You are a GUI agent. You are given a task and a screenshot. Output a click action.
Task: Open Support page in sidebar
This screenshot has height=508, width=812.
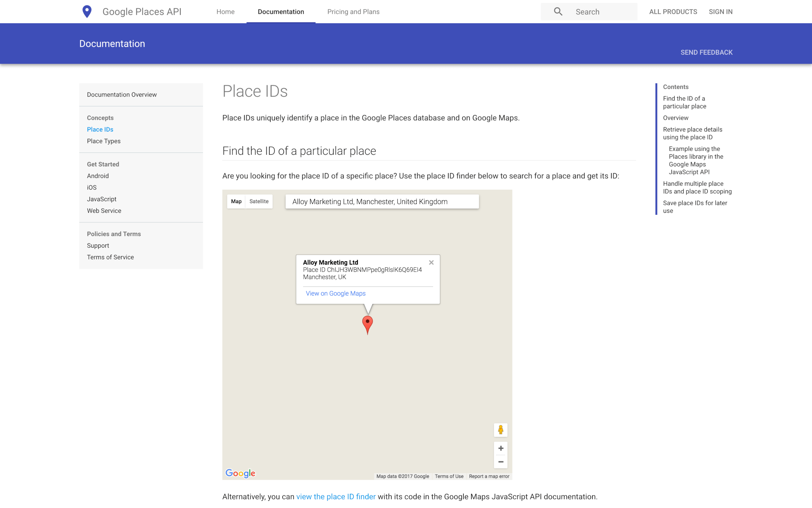(98, 246)
